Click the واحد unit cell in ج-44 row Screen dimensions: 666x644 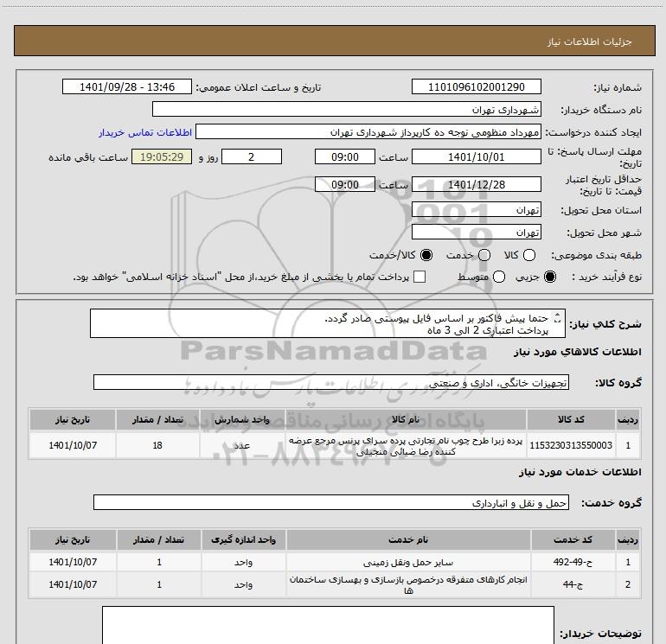(x=243, y=584)
